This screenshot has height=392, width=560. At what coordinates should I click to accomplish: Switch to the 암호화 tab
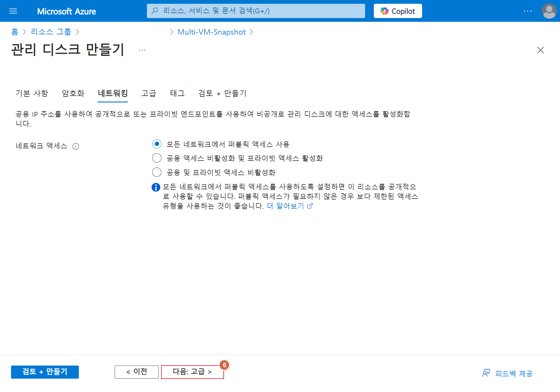[73, 93]
